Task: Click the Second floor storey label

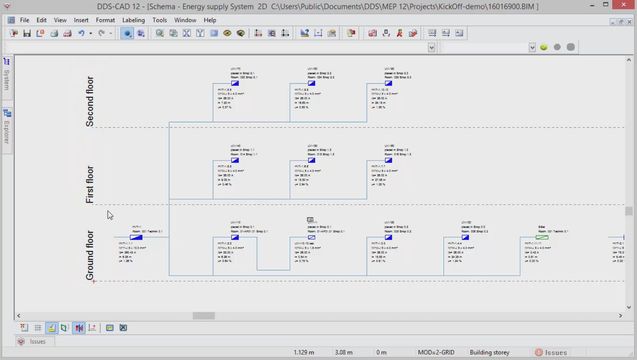Action: pos(90,102)
